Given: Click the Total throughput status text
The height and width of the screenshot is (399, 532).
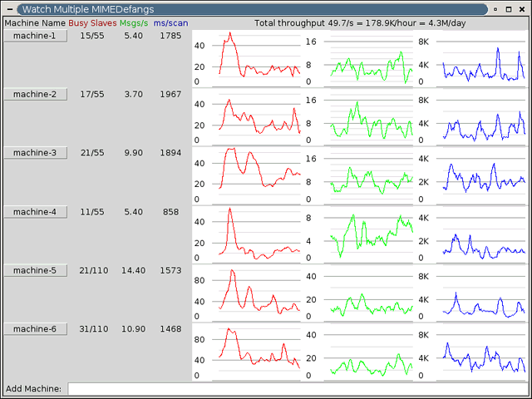Looking at the screenshot, I should tap(360, 23).
